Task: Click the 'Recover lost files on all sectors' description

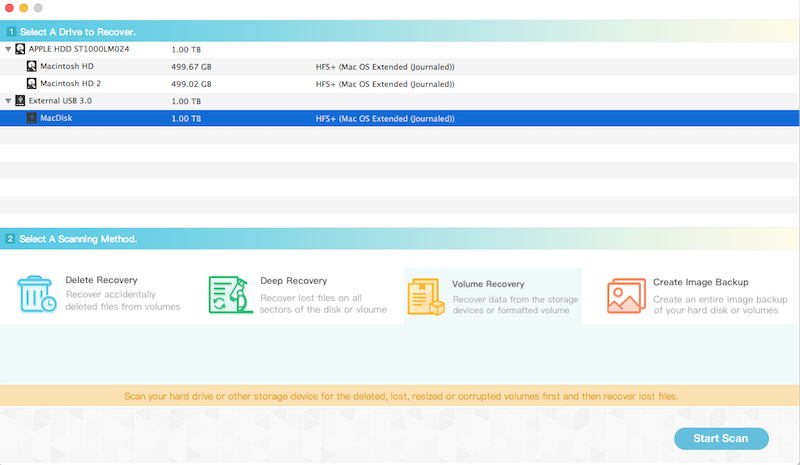Action: click(323, 304)
